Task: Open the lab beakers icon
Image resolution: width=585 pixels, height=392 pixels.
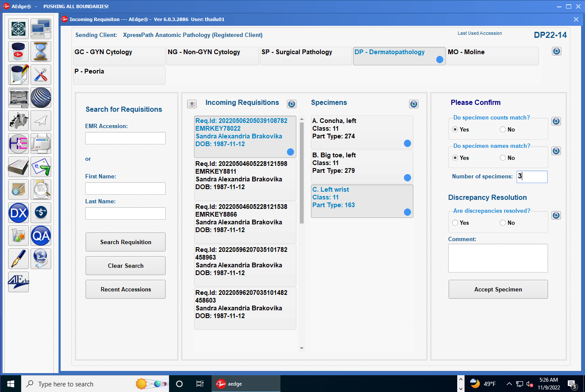Action: (18, 236)
